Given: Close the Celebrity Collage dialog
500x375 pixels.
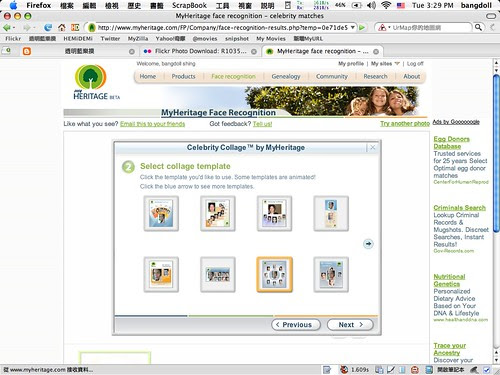Looking at the screenshot, I should (373, 147).
